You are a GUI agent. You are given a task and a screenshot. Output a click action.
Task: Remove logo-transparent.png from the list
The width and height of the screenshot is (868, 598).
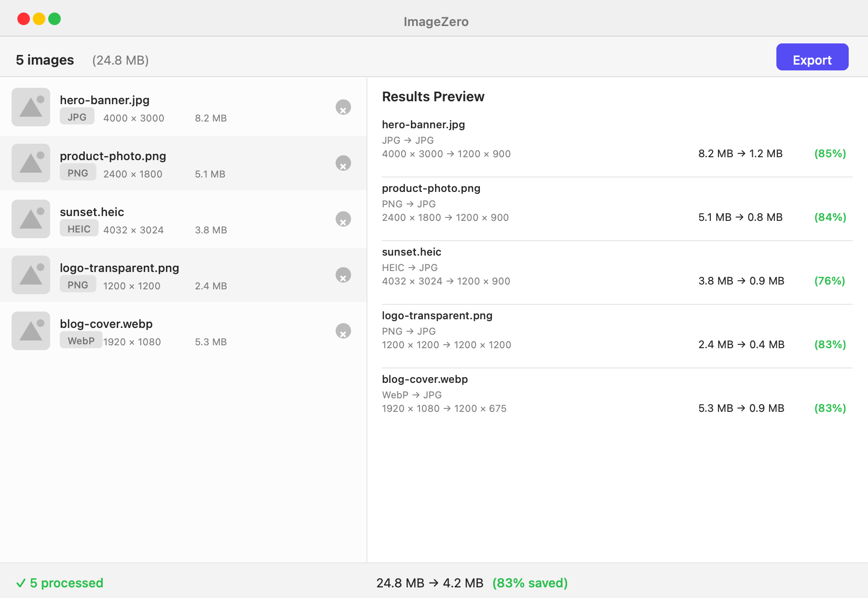343,275
